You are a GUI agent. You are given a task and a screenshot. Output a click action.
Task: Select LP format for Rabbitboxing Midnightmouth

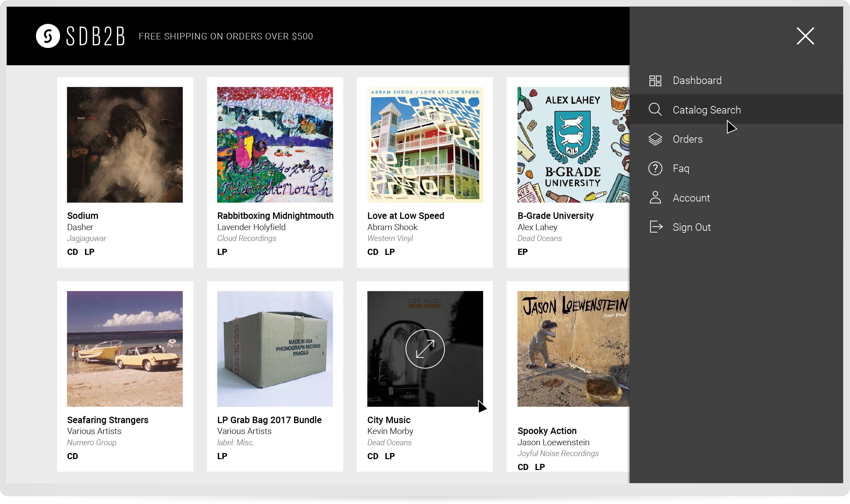[x=222, y=252]
